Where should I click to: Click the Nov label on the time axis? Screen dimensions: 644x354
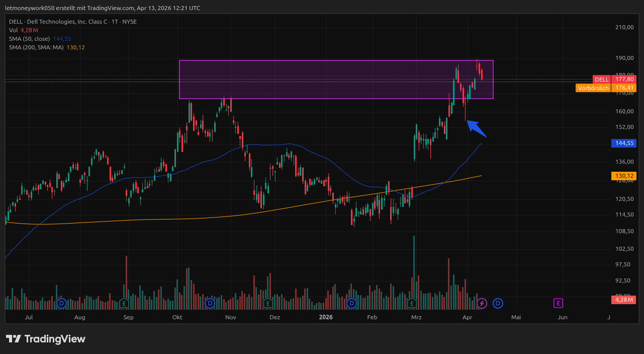231,317
